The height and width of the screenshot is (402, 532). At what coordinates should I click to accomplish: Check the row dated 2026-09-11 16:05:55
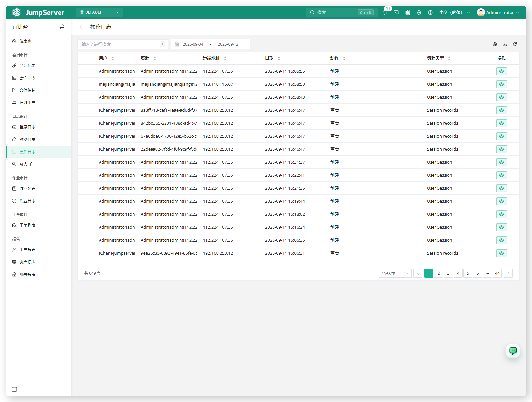(86, 71)
